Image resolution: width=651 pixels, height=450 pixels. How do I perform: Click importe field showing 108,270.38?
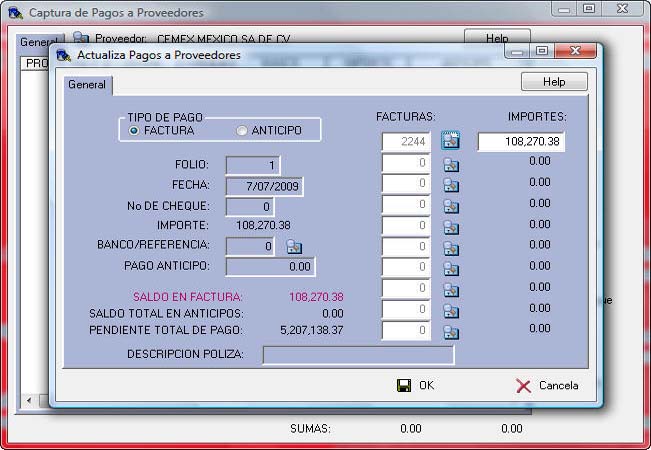click(521, 142)
